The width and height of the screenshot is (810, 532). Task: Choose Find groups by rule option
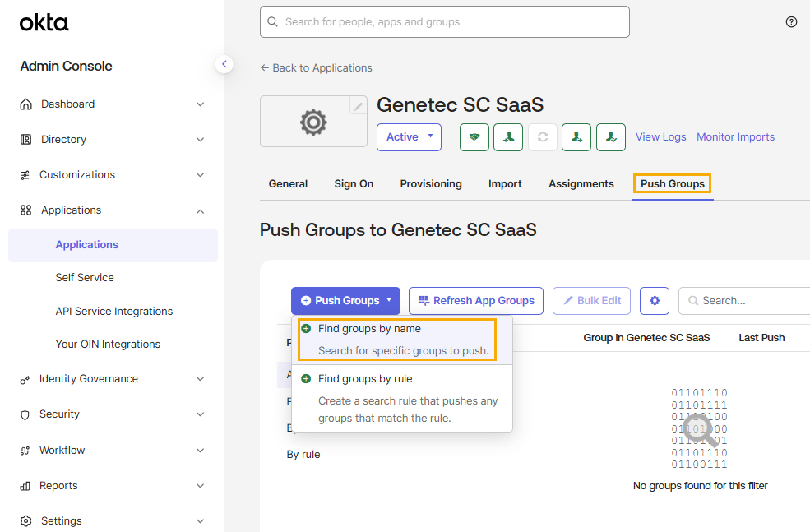[x=402, y=398]
